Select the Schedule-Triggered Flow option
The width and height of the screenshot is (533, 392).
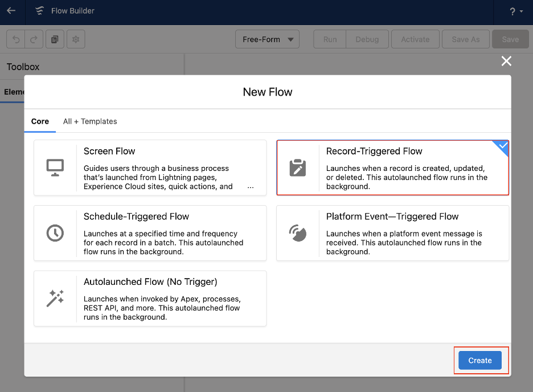pyautogui.click(x=150, y=232)
